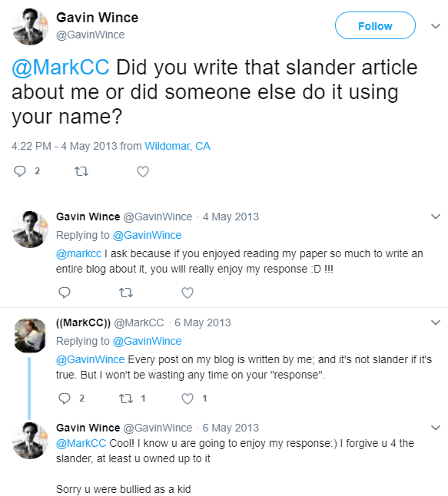448x496 pixels.
Task: Follow Gavin Wince
Action: [375, 25]
